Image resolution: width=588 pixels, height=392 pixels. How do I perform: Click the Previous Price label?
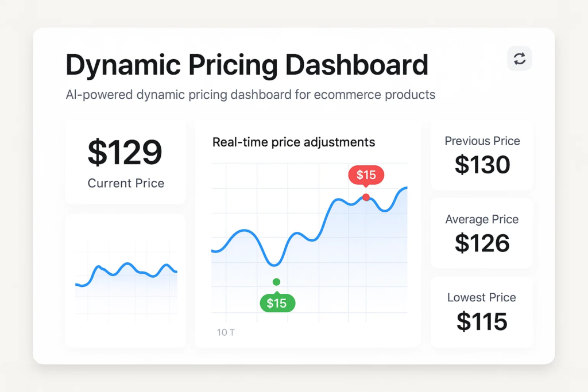pos(482,141)
